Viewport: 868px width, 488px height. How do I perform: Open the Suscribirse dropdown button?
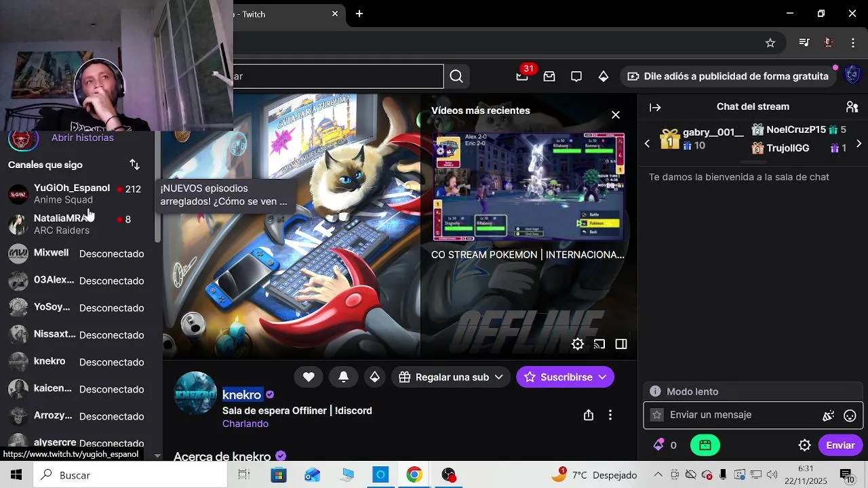coord(565,377)
